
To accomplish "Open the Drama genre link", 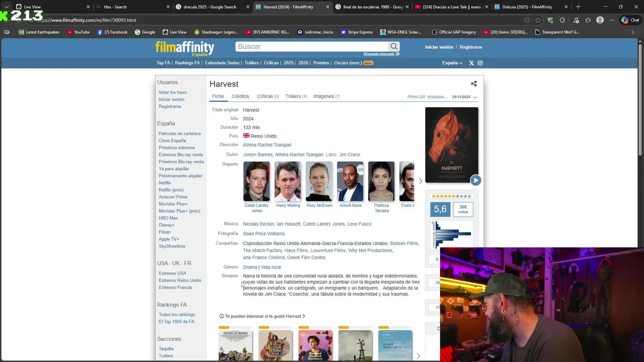I will [250, 267].
